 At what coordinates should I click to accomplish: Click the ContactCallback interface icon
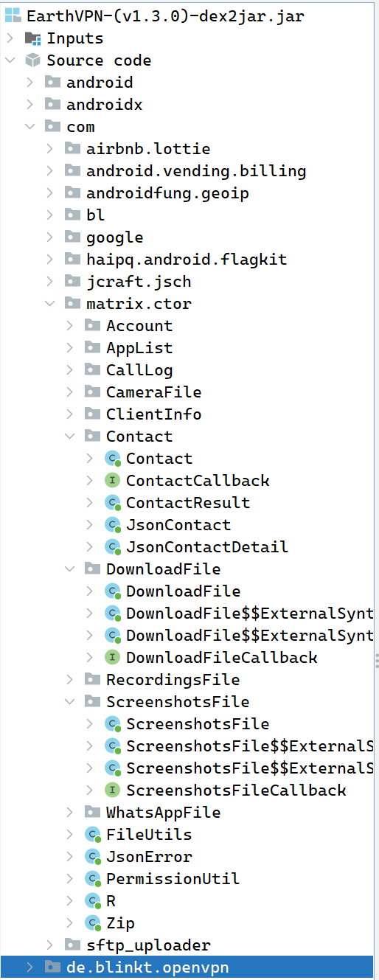(113, 481)
